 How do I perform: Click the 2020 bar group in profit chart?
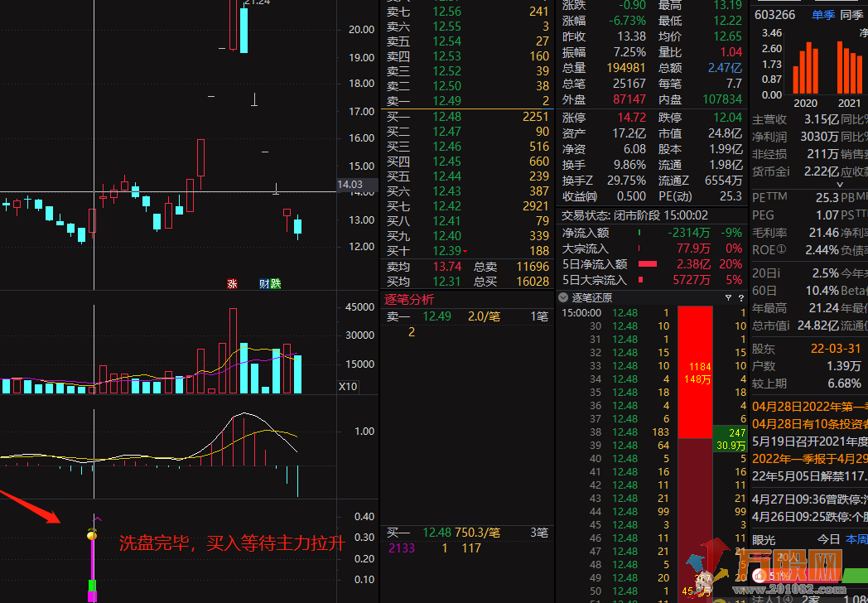click(805, 68)
